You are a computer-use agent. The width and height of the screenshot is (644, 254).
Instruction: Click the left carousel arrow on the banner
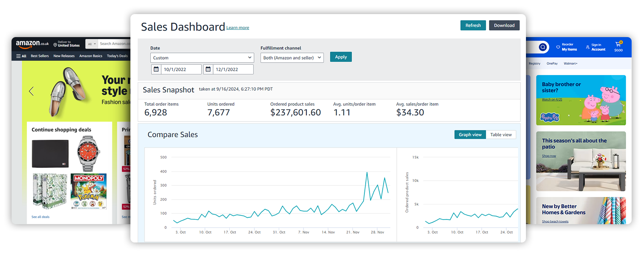(x=31, y=91)
